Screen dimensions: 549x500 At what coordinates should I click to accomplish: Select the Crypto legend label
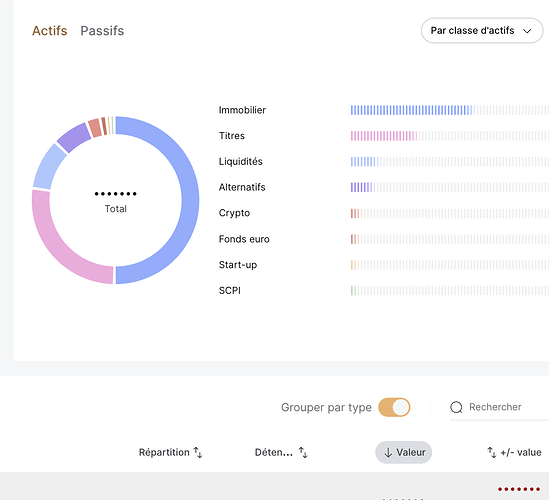click(234, 213)
